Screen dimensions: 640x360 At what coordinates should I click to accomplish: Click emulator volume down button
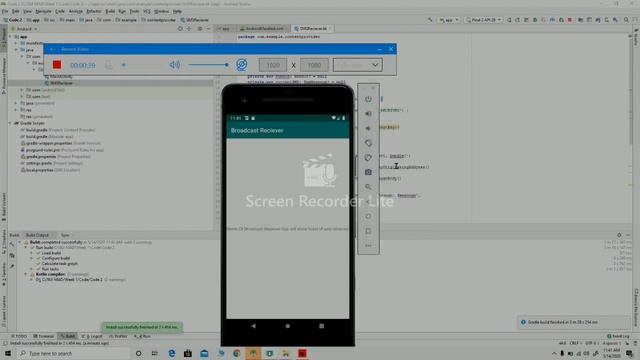pyautogui.click(x=368, y=128)
